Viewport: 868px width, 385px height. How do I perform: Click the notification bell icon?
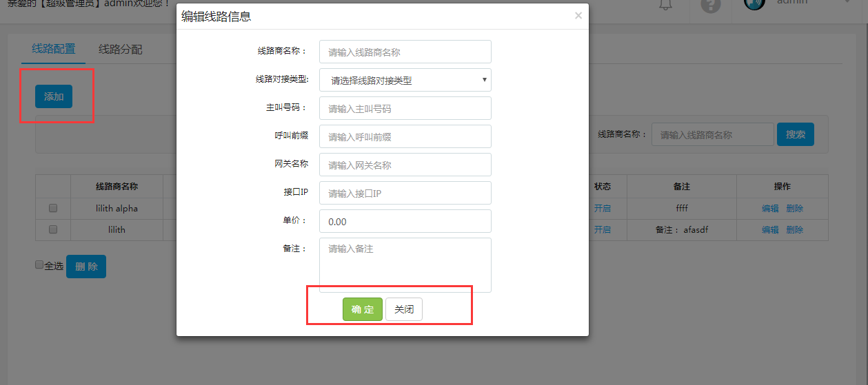(x=665, y=4)
